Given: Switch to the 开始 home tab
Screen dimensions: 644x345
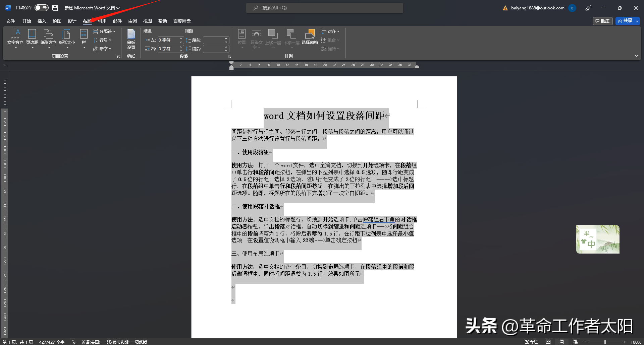Looking at the screenshot, I should tap(27, 21).
